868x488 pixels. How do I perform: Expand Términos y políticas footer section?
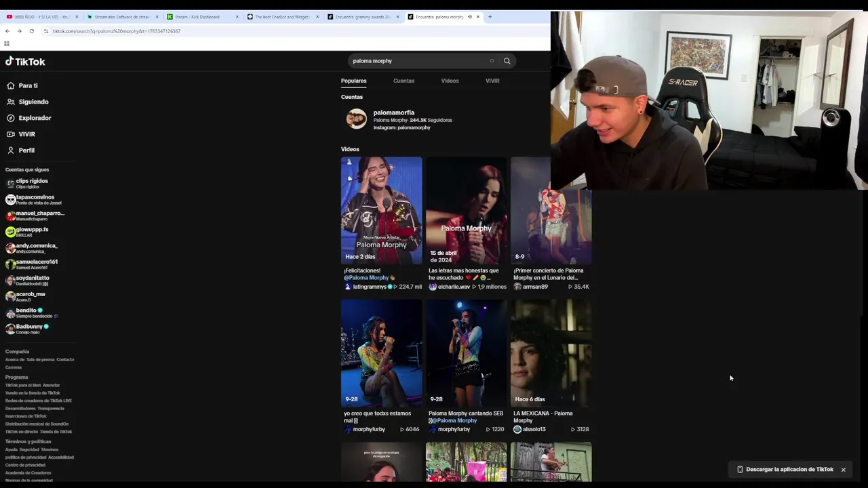28,442
